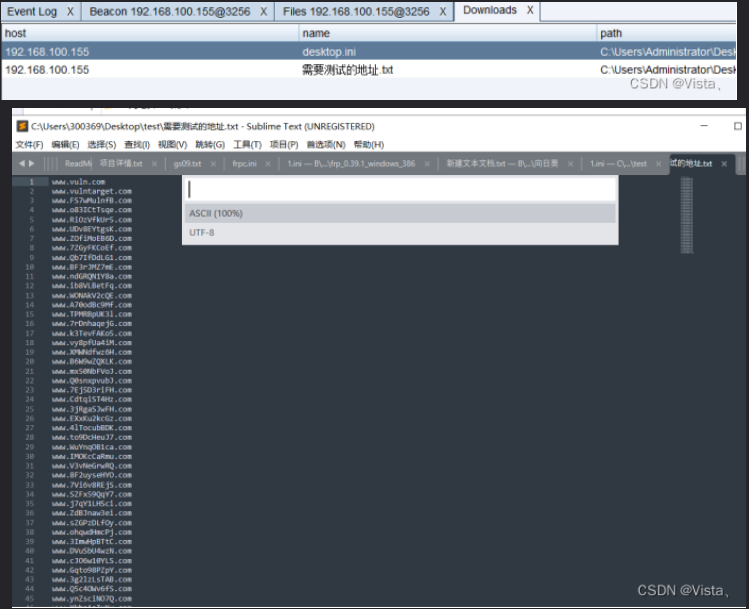Switch to the Event Log tab
749x609 pixels.
pyautogui.click(x=32, y=12)
